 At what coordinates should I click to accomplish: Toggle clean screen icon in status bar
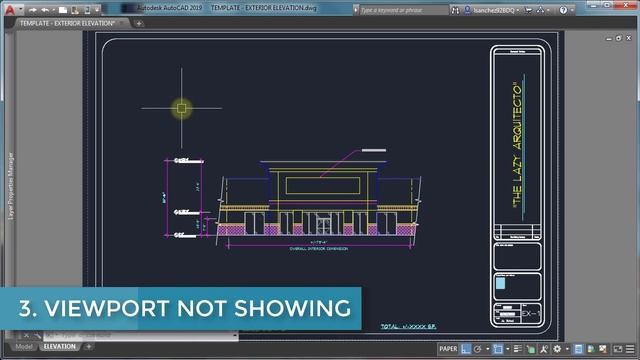(x=618, y=349)
